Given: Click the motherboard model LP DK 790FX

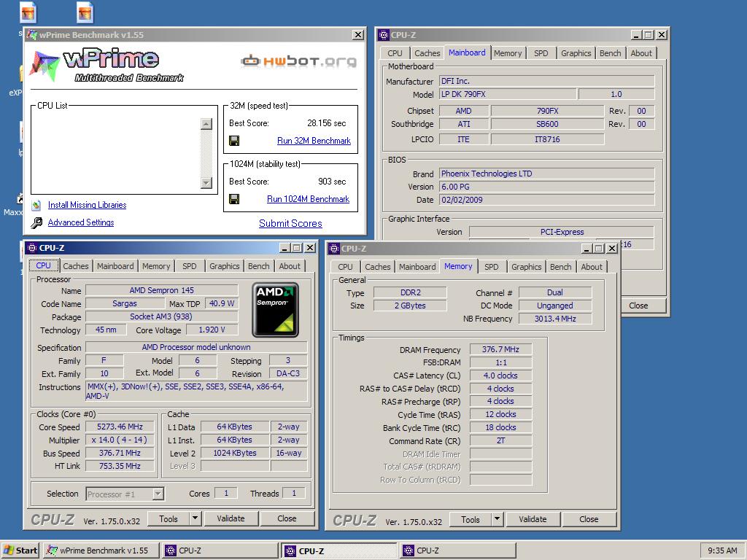Looking at the screenshot, I should click(x=508, y=94).
